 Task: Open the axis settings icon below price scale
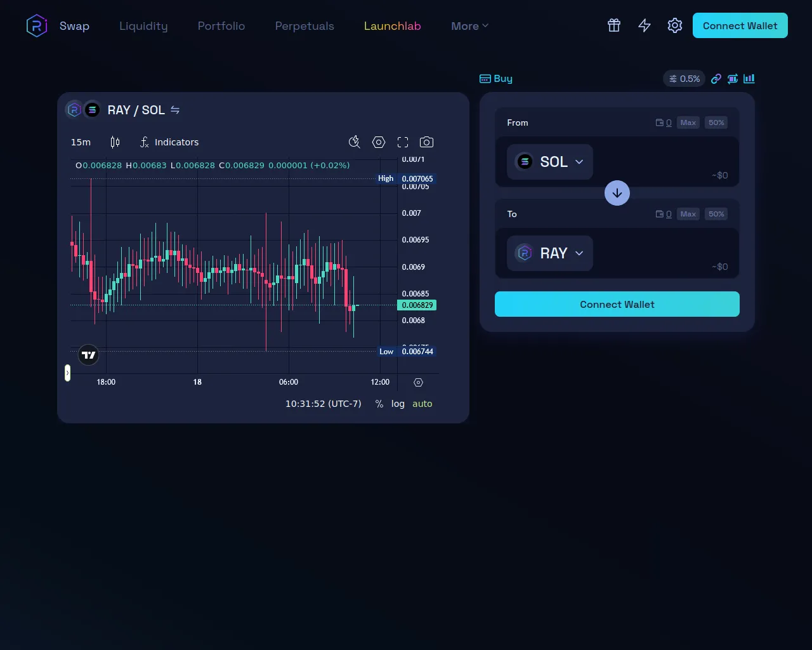(x=418, y=382)
